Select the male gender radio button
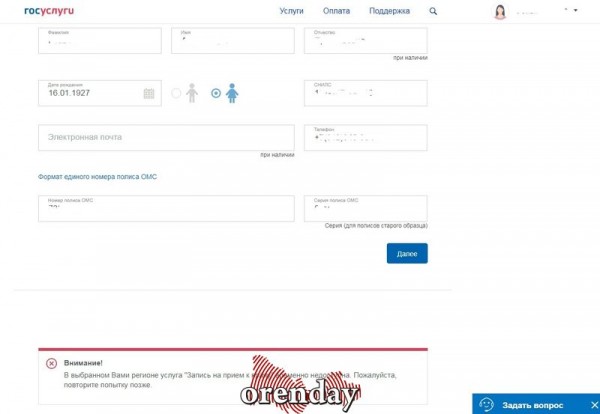Screen dimensions: 600x414 click(176, 93)
